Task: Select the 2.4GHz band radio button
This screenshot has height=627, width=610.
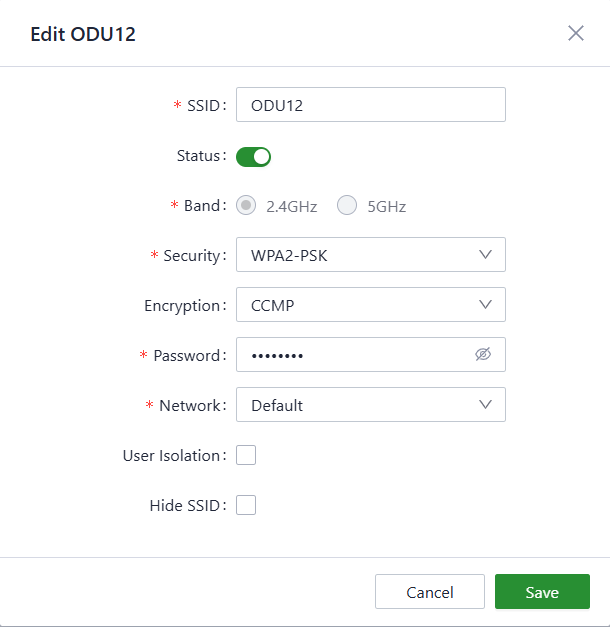Action: 246,206
